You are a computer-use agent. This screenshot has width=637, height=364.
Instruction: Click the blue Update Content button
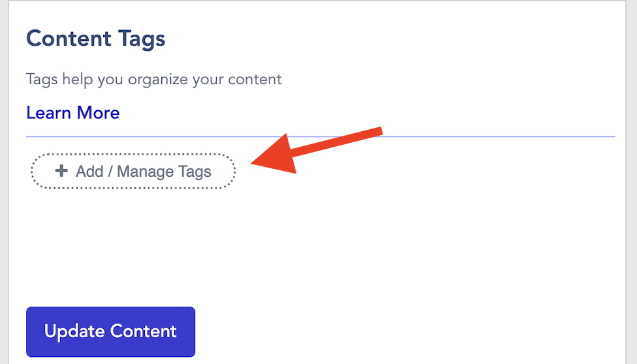[110, 331]
